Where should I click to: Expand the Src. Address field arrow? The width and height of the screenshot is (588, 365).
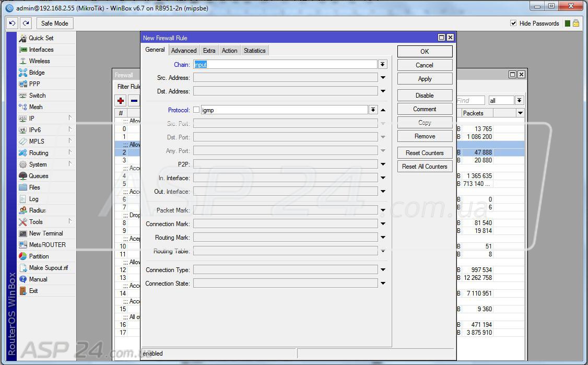[x=383, y=78]
